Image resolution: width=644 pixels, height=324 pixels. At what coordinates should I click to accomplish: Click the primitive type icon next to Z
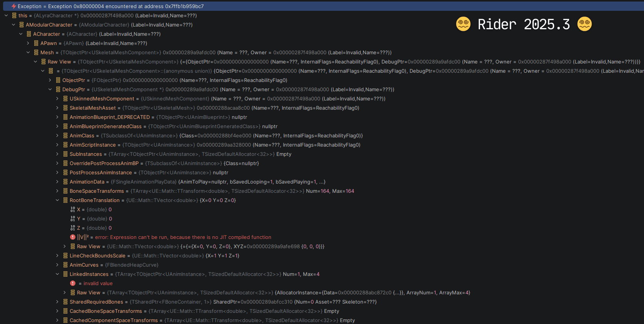(x=73, y=228)
